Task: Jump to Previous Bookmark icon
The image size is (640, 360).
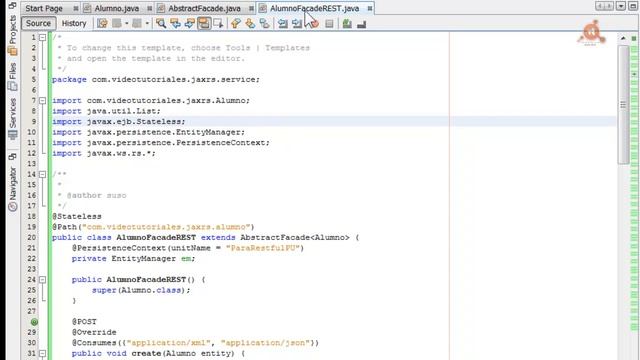Action: [236, 23]
